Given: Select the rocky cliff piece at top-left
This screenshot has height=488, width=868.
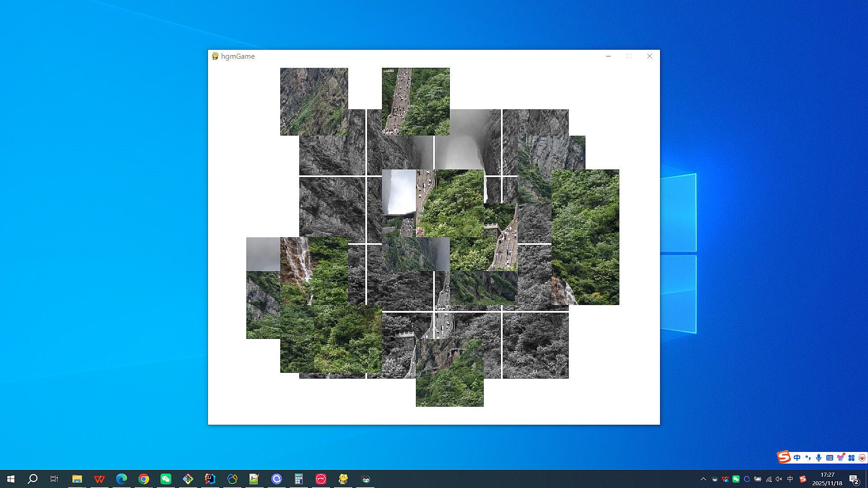Looking at the screenshot, I should (314, 101).
